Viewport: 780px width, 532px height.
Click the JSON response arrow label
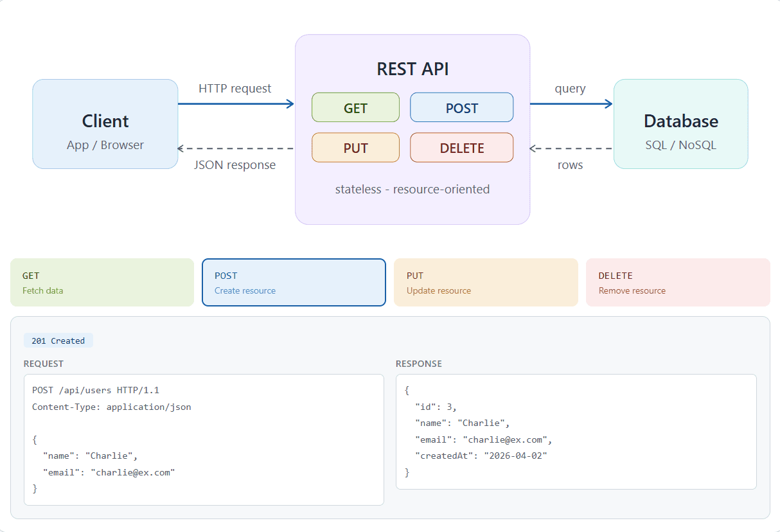click(235, 165)
